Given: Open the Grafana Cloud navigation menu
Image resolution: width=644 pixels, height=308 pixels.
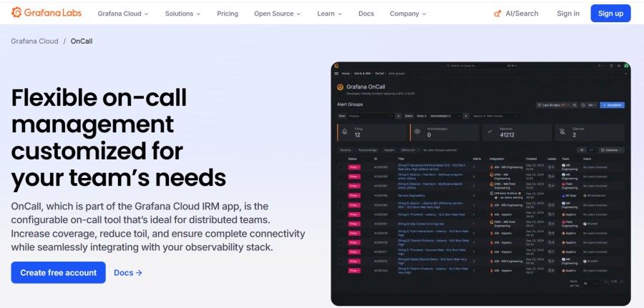Looking at the screenshot, I should click(x=123, y=14).
